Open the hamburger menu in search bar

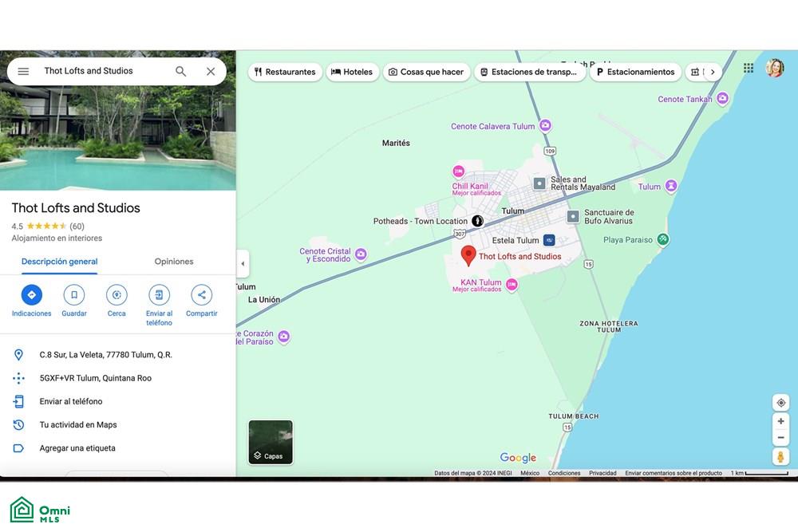tap(23, 71)
